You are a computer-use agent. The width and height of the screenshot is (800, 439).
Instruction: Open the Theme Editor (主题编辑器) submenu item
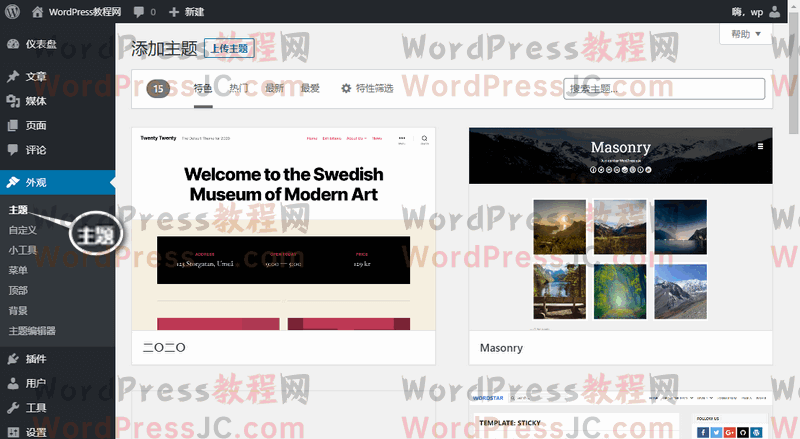tap(32, 331)
